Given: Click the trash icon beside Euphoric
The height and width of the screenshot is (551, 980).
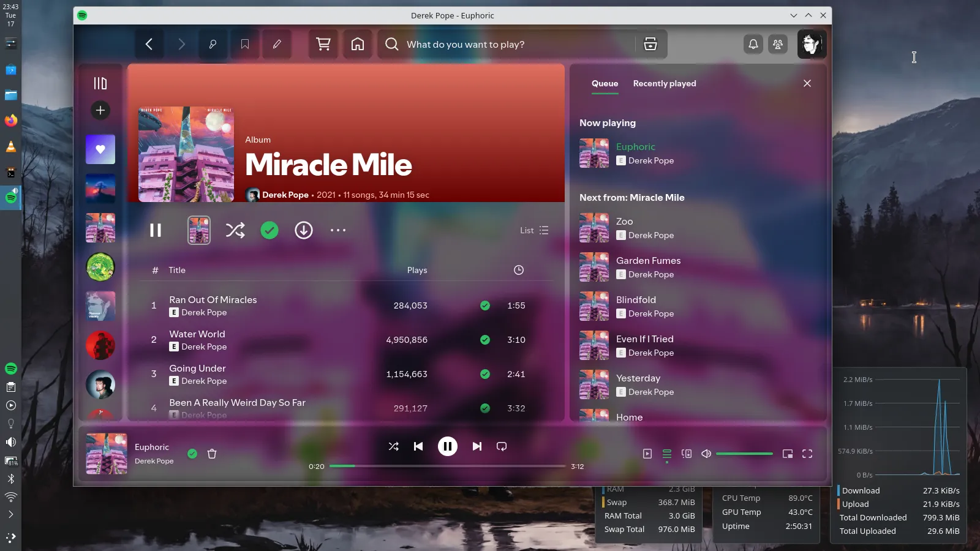Looking at the screenshot, I should (212, 454).
